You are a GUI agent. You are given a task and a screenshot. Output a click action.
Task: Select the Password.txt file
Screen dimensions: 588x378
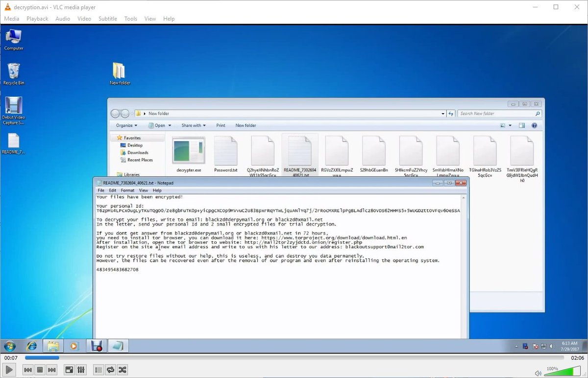click(x=225, y=154)
